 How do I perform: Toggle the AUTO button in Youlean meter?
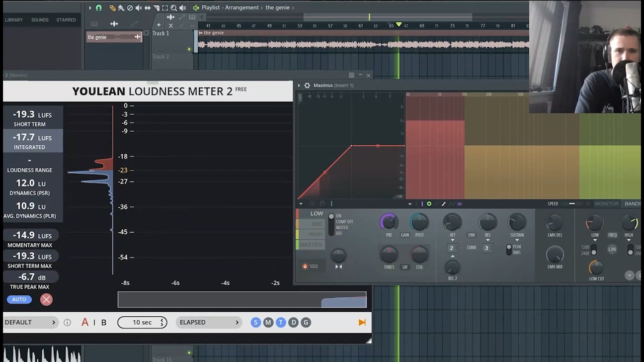(19, 300)
